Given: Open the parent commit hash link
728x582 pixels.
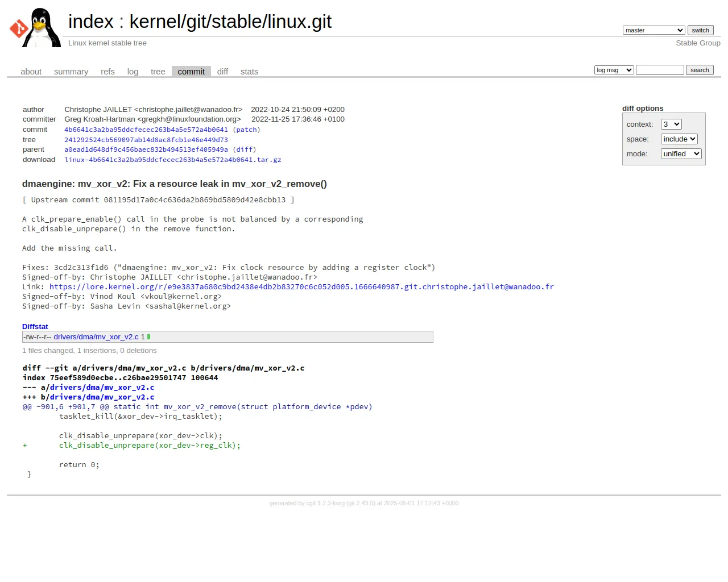Looking at the screenshot, I should pyautogui.click(x=146, y=149).
